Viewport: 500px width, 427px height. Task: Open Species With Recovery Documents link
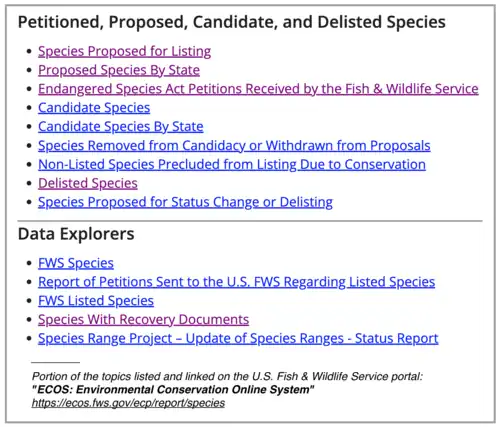pyautogui.click(x=143, y=320)
